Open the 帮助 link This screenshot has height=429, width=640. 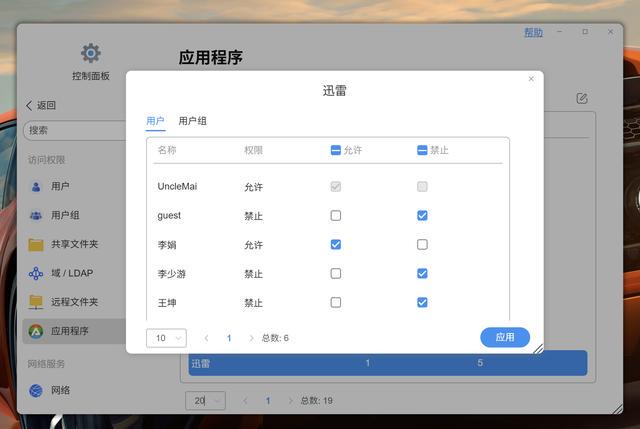point(533,32)
